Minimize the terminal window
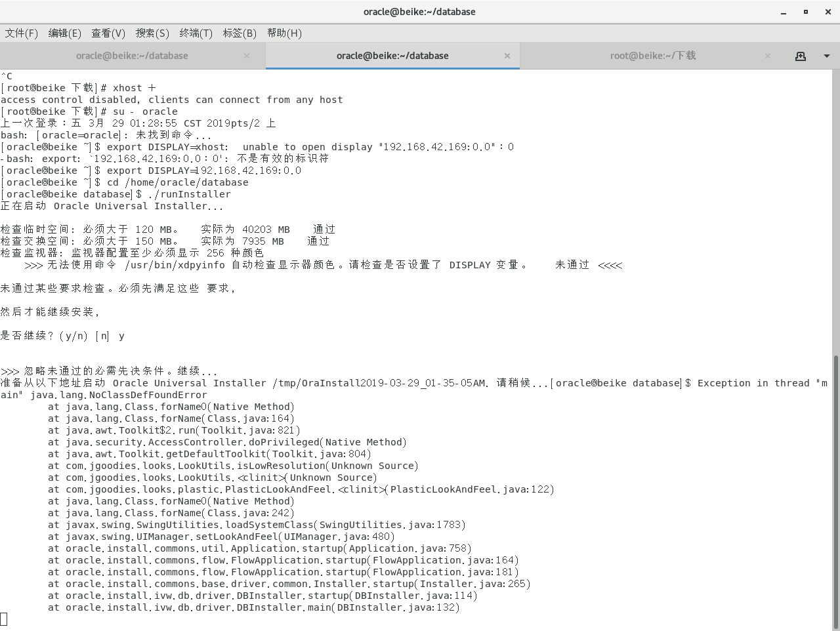The width and height of the screenshot is (840, 631). coord(784,12)
